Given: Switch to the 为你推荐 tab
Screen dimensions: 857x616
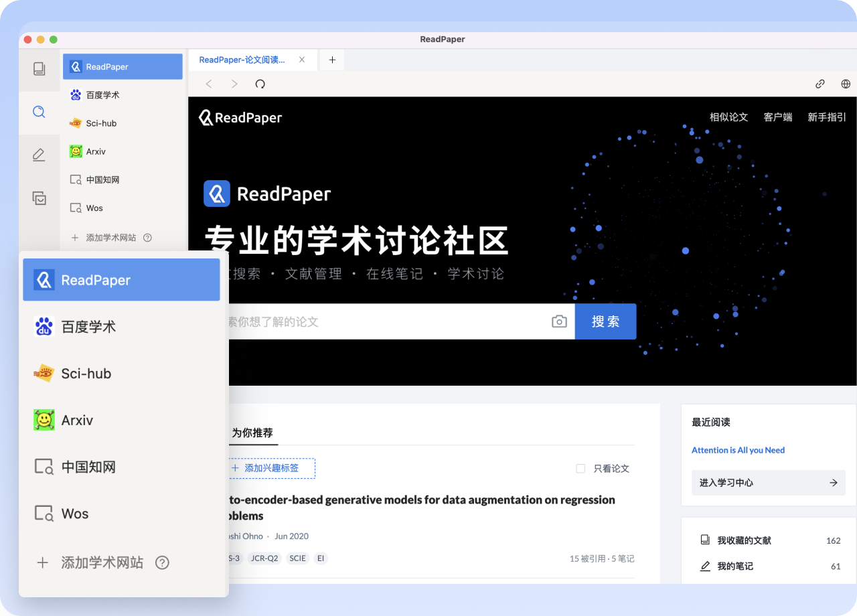Looking at the screenshot, I should click(x=252, y=433).
